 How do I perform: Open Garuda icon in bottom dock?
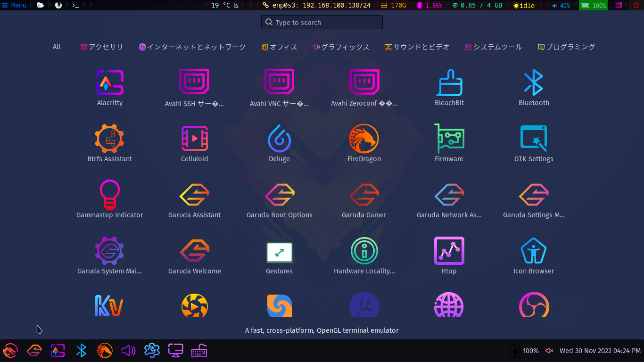34,351
